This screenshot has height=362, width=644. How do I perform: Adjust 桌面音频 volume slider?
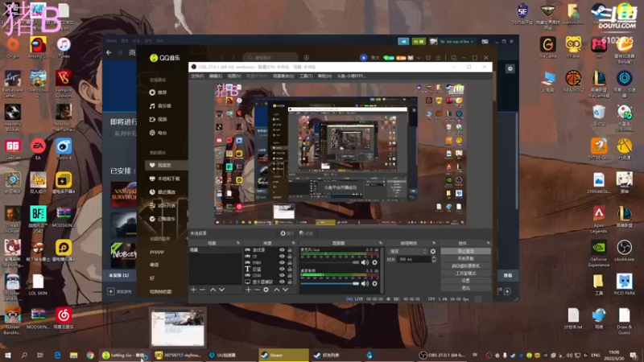pos(330,283)
